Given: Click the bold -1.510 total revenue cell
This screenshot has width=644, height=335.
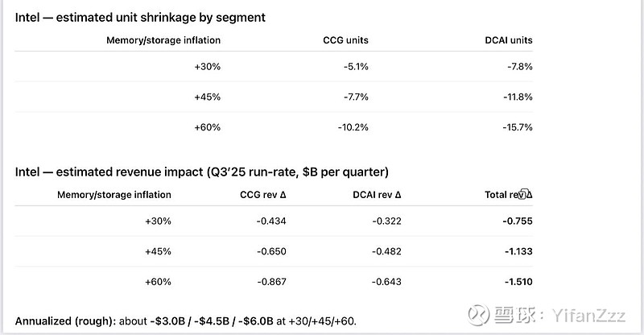Looking at the screenshot, I should pos(518,282).
